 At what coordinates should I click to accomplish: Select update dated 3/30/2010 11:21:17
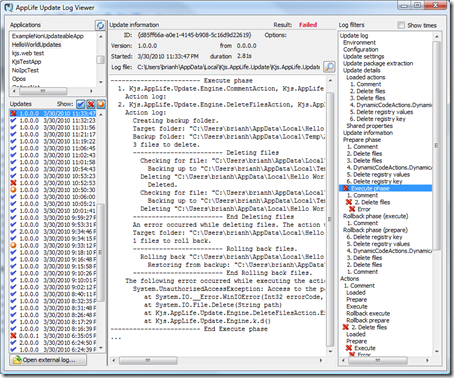click(x=53, y=134)
